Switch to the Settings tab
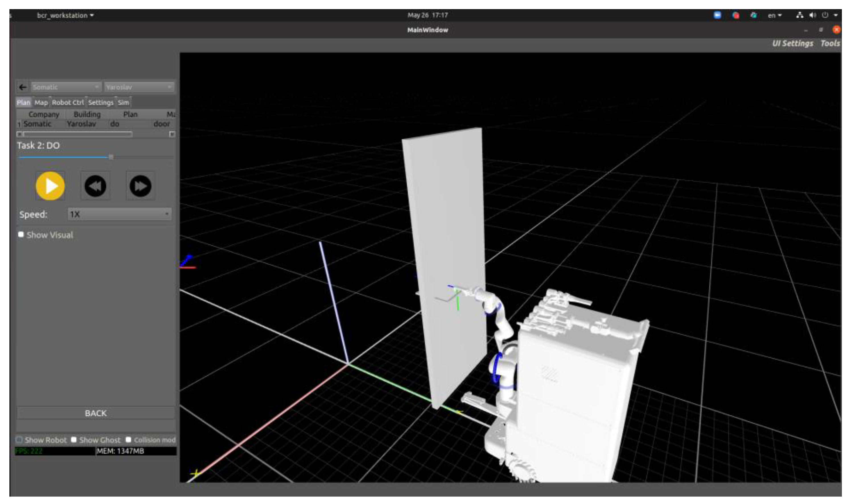This screenshot has width=851, height=504. pyautogui.click(x=100, y=103)
